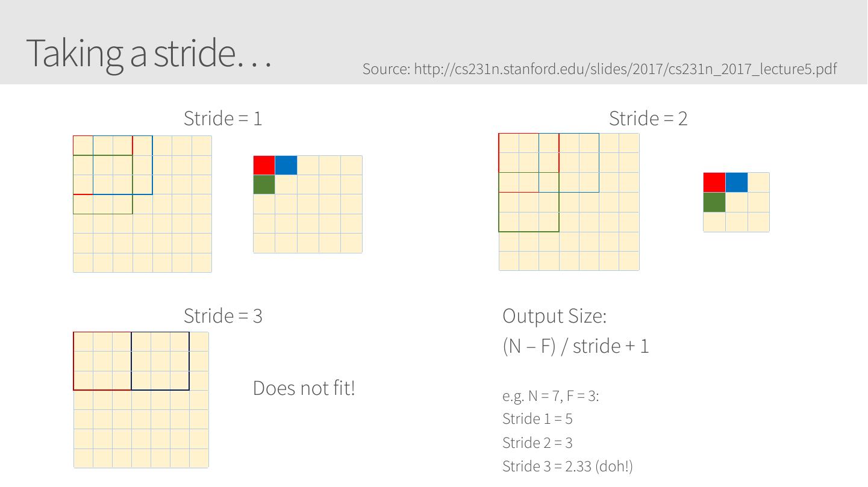Click the "e.g. N = 7, F = 3:" line
This screenshot has width=868, height=487.
(551, 396)
